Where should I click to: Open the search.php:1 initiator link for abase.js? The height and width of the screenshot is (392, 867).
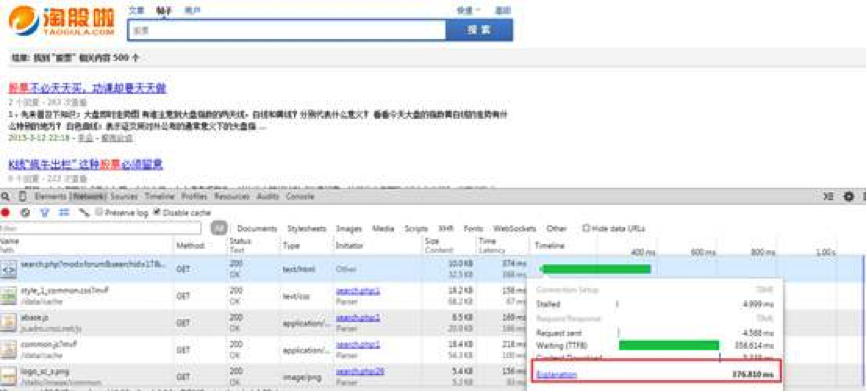click(358, 317)
